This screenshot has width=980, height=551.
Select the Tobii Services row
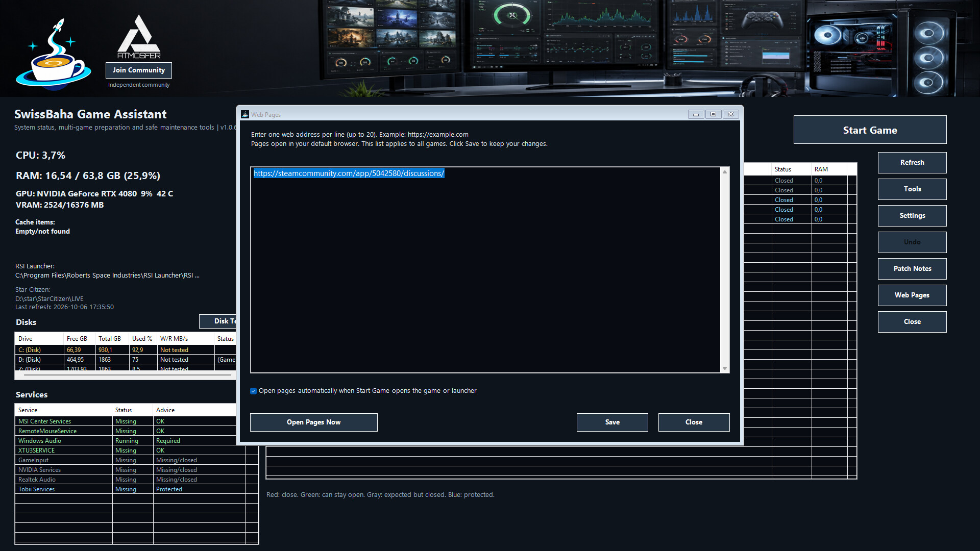click(136, 489)
